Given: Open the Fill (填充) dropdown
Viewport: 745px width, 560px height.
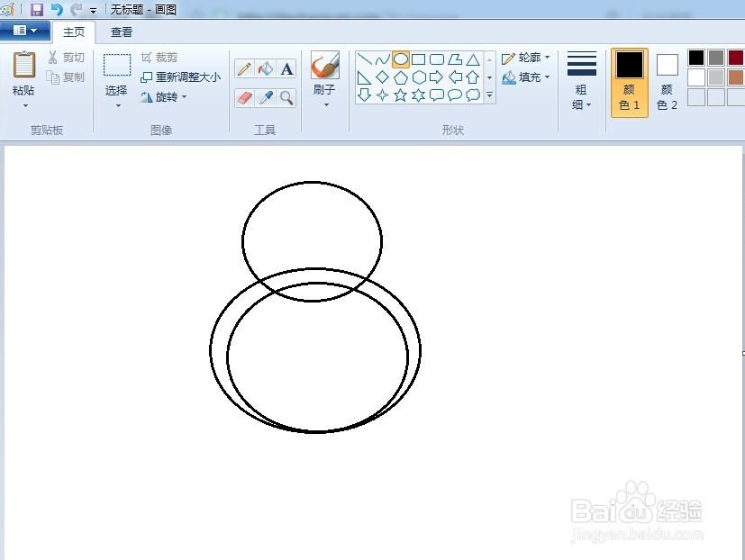Looking at the screenshot, I should pos(526,77).
